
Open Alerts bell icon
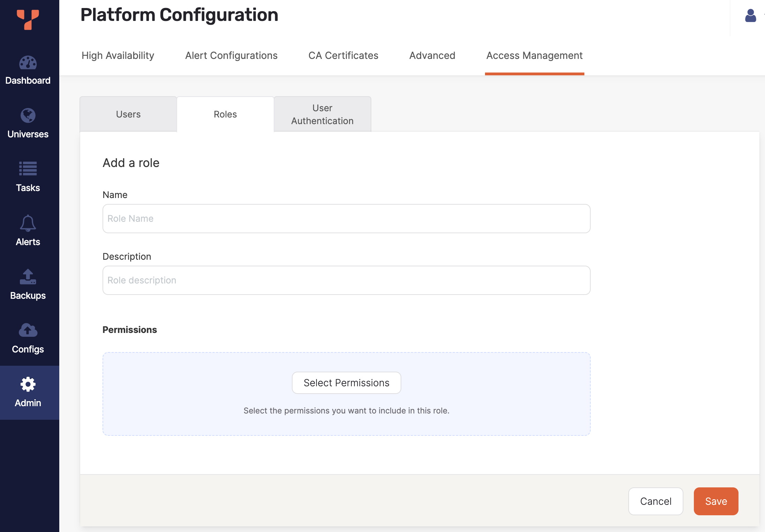pyautogui.click(x=28, y=223)
